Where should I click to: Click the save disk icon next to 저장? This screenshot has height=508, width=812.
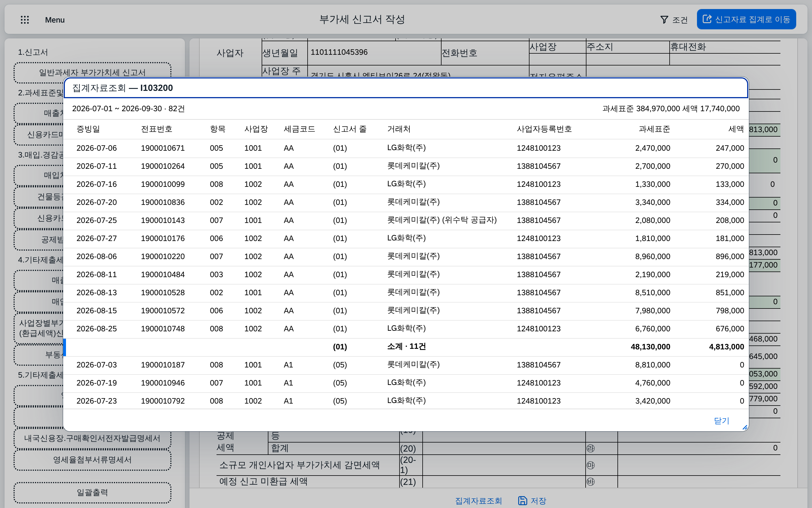522,501
